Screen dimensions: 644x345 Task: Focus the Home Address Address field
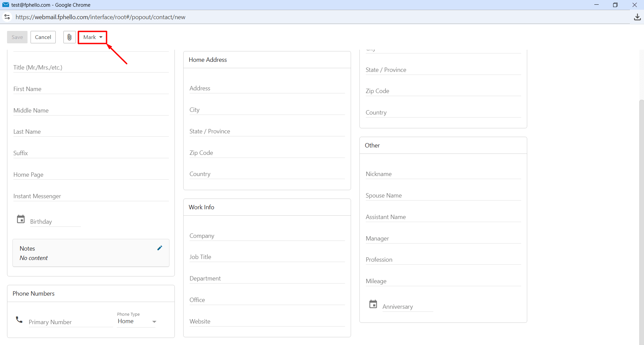tap(267, 88)
